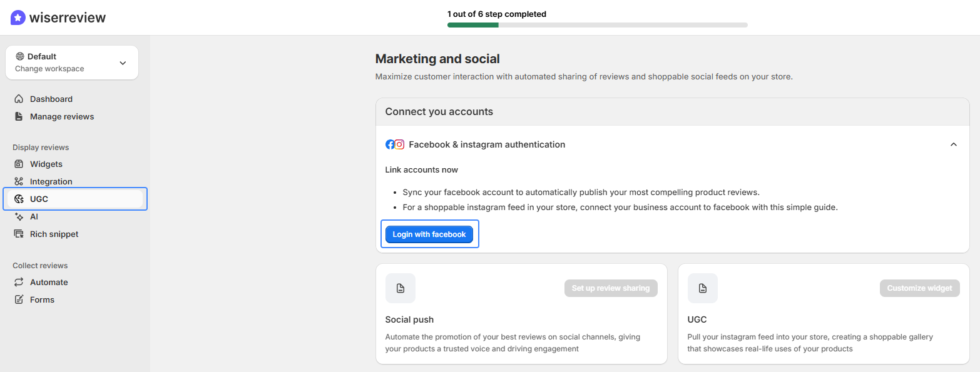Open the AI section from the sidebar

[20, 216]
